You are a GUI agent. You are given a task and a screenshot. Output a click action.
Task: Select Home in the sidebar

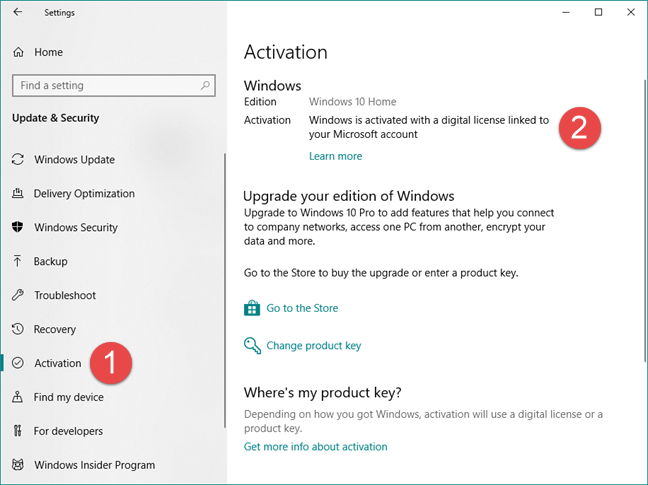coord(48,52)
